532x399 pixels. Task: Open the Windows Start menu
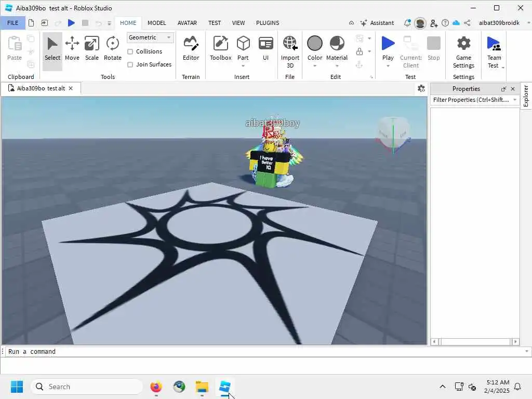17,387
